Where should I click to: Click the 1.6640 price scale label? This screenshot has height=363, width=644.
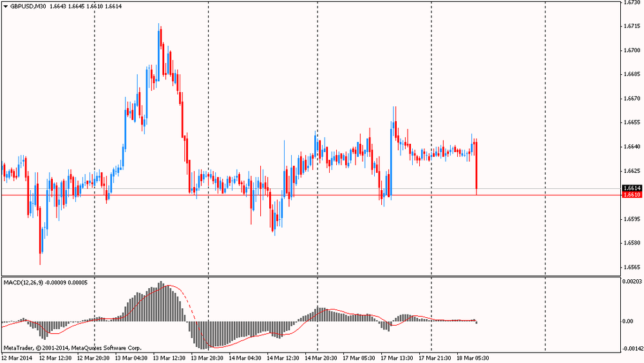pyautogui.click(x=632, y=146)
